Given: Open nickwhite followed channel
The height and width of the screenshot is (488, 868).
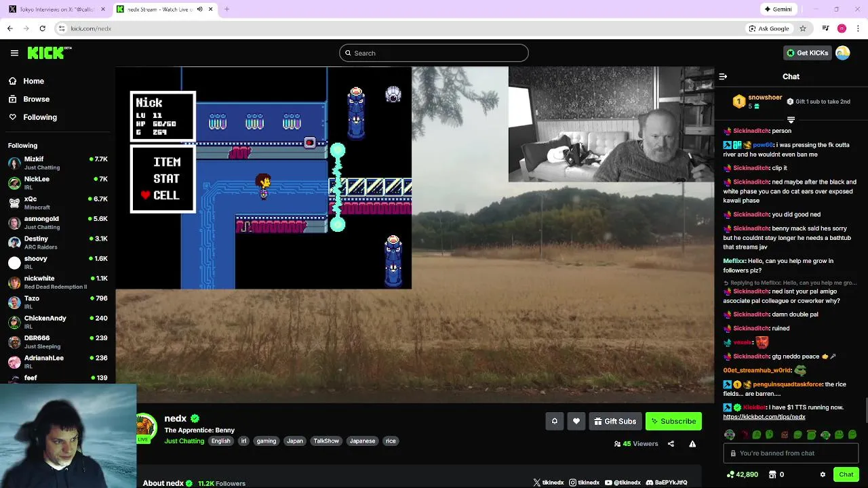Looking at the screenshot, I should click(x=57, y=283).
